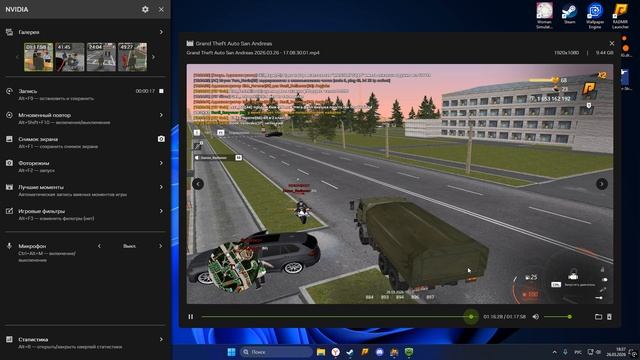Click the Фоторежим camera icon

(9, 163)
